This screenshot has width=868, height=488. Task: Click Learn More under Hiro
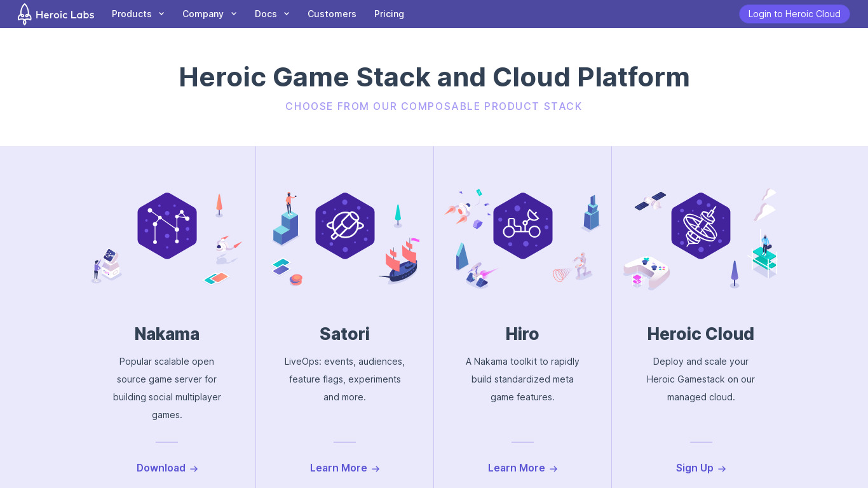(x=523, y=468)
